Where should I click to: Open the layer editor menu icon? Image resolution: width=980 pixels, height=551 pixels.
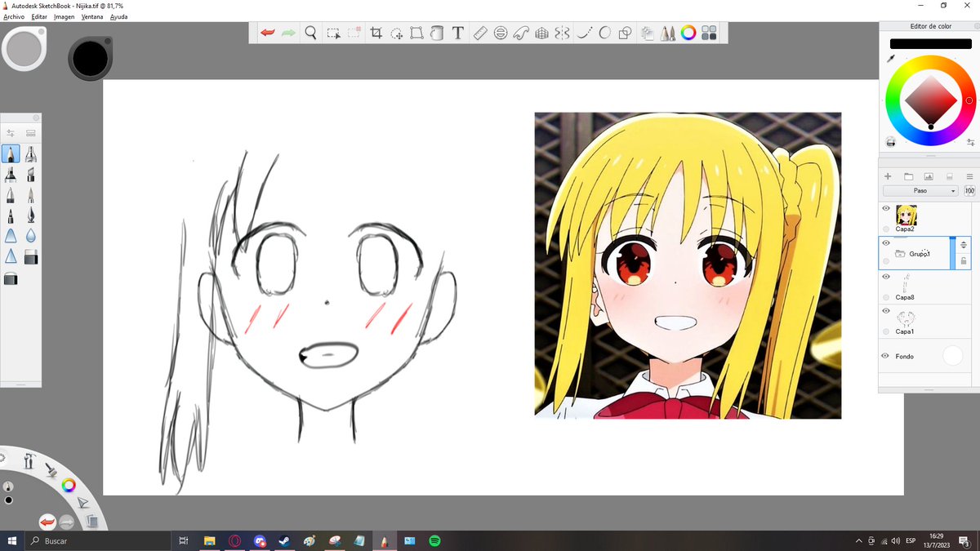click(x=969, y=176)
